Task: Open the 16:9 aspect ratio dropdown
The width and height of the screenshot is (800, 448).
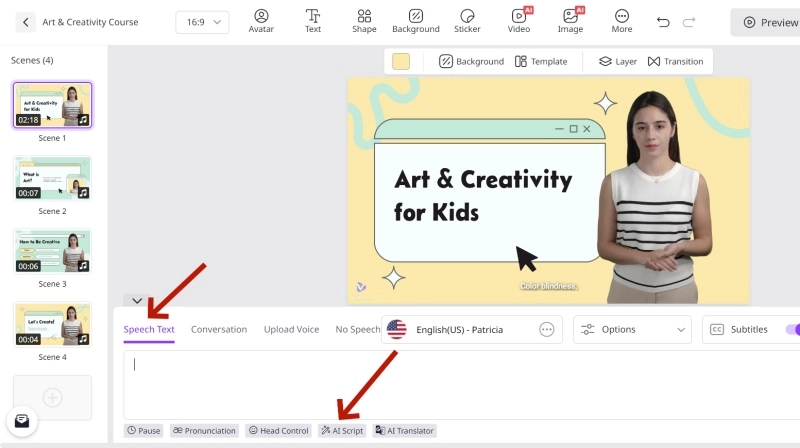Action: pyautogui.click(x=202, y=22)
